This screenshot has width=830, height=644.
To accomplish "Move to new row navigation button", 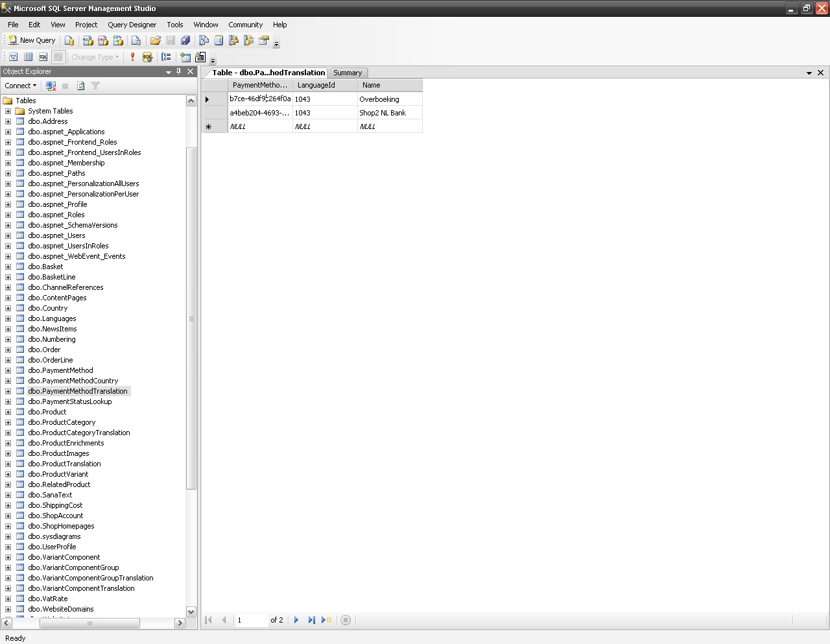I will point(327,620).
